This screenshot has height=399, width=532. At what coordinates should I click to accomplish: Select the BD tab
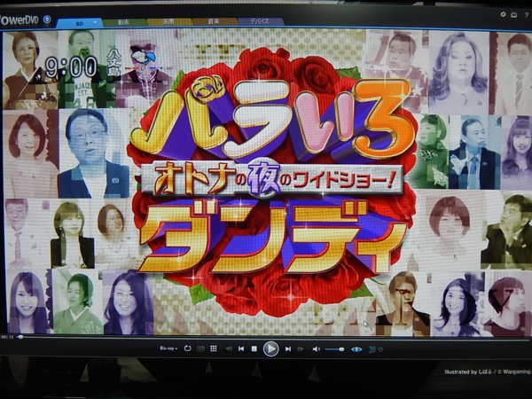(x=80, y=23)
